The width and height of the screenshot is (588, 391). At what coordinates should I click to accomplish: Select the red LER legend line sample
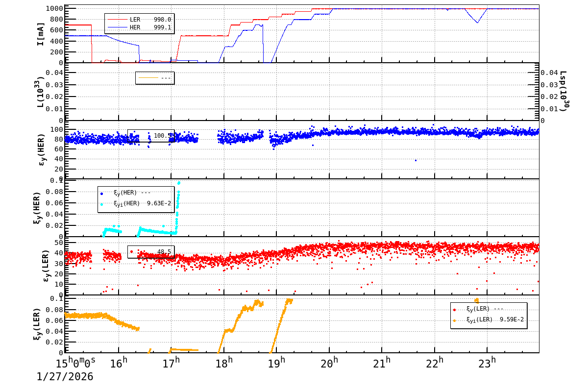[x=118, y=19]
